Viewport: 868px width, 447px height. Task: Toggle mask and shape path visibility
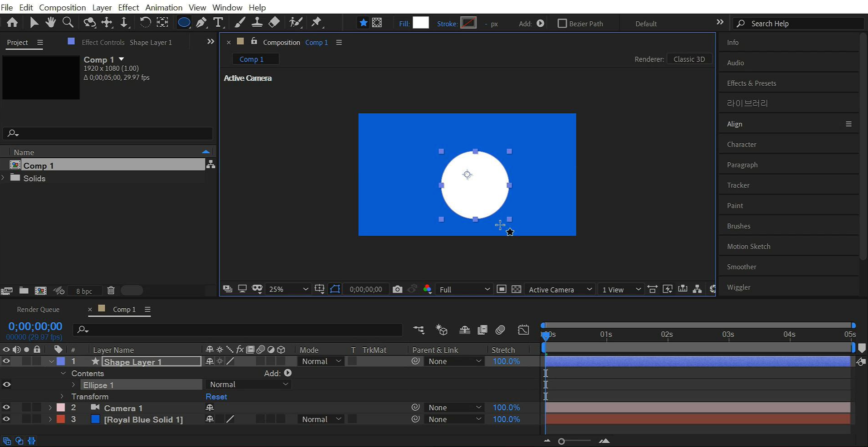(x=335, y=289)
